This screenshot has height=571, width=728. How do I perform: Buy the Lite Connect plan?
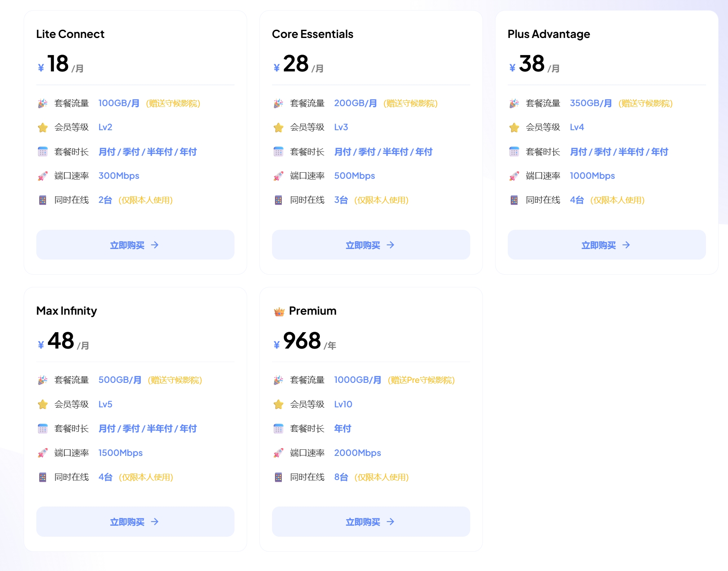[x=135, y=245]
